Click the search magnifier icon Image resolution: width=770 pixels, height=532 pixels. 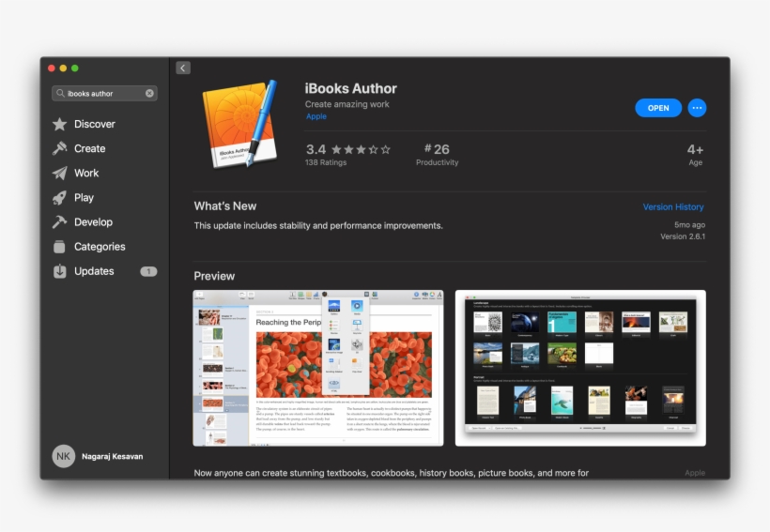pos(60,93)
